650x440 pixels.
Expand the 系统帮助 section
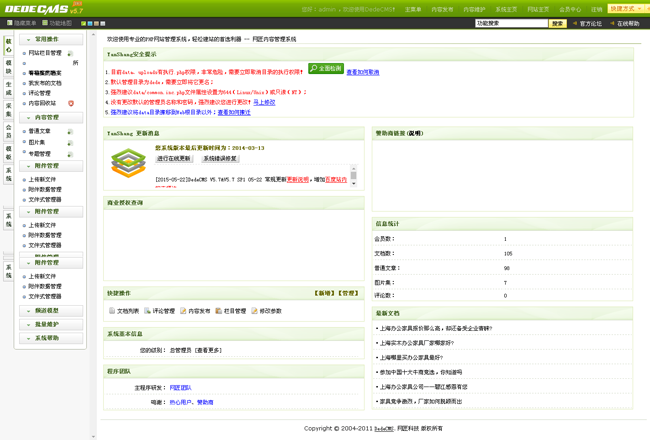click(x=51, y=338)
